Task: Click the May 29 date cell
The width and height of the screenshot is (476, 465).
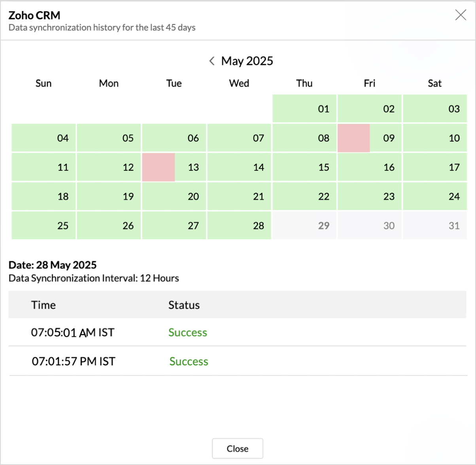Action: point(304,225)
